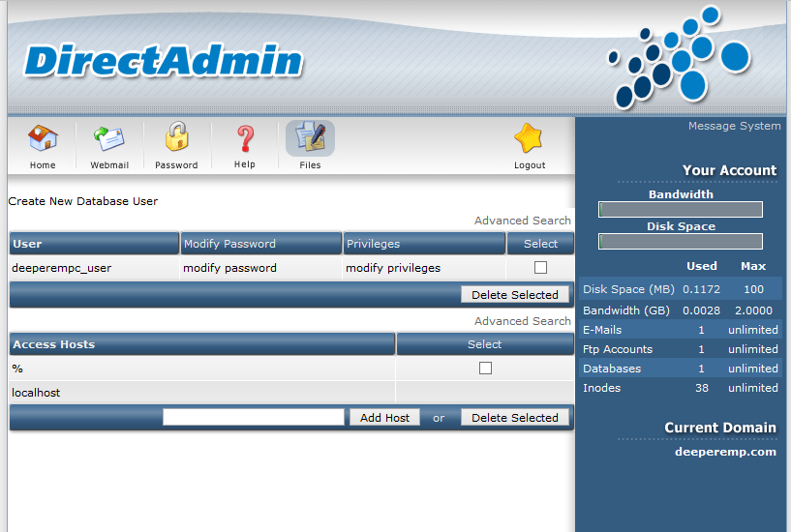Click the 0.1172 disk space used value
The image size is (791, 532).
(701, 289)
